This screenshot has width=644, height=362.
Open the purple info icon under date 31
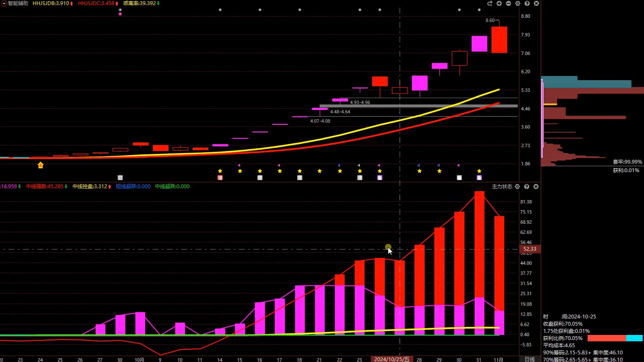(479, 178)
